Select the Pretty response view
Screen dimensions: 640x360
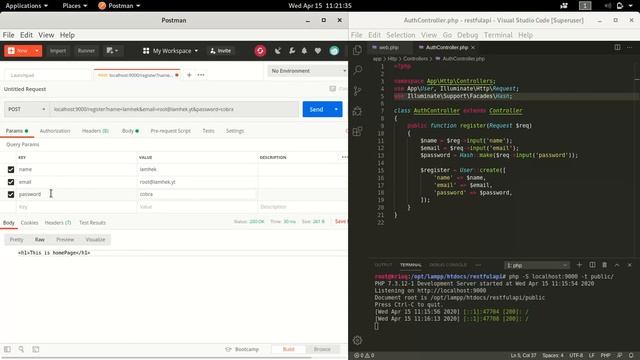[x=16, y=240]
